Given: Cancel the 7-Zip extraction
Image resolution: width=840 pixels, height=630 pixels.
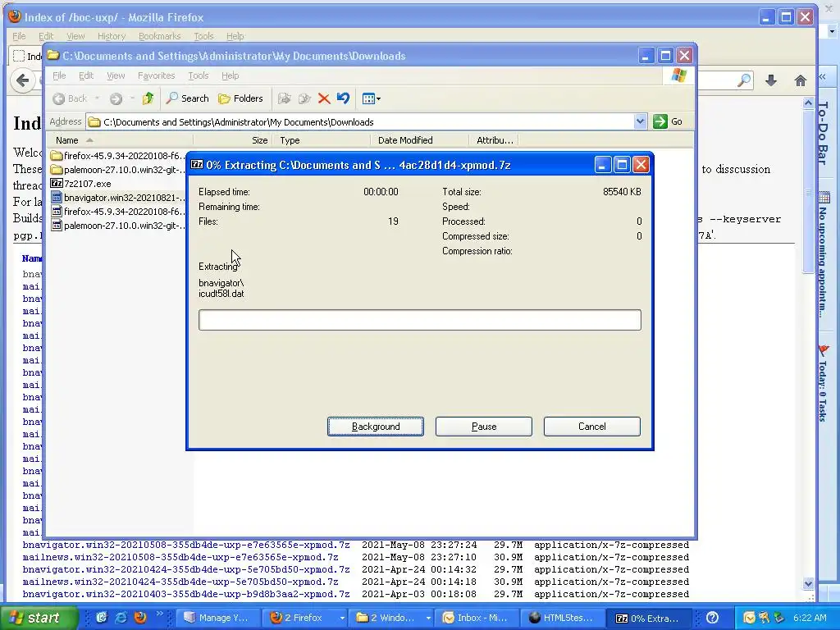Looking at the screenshot, I should (x=591, y=427).
